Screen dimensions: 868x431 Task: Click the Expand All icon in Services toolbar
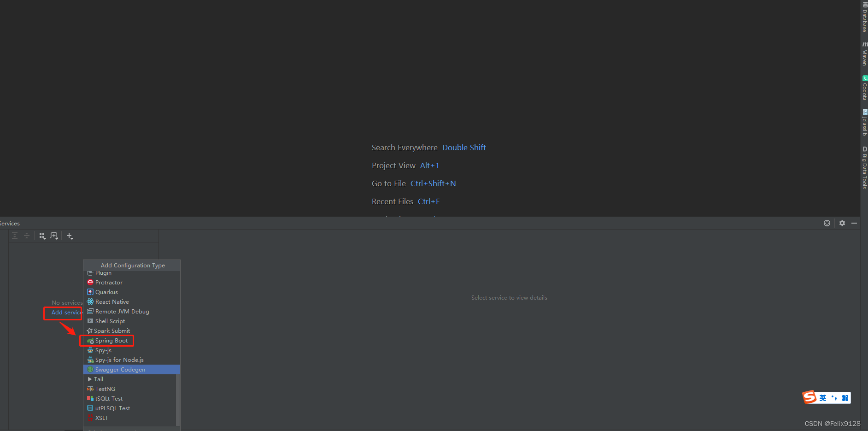(15, 236)
